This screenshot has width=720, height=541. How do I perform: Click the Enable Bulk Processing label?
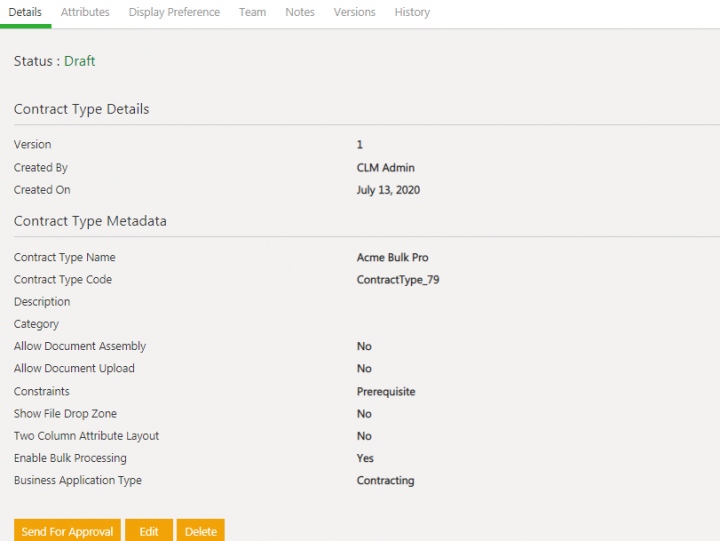click(x=70, y=458)
